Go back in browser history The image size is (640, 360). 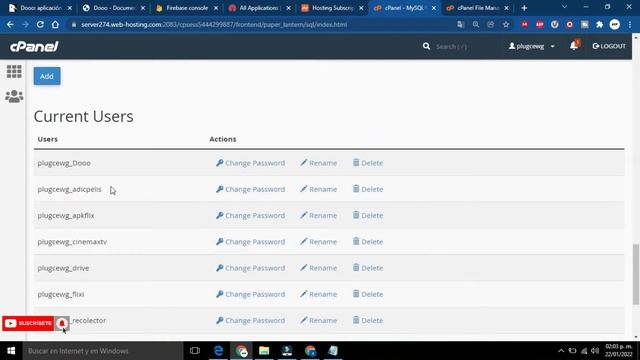[10, 24]
